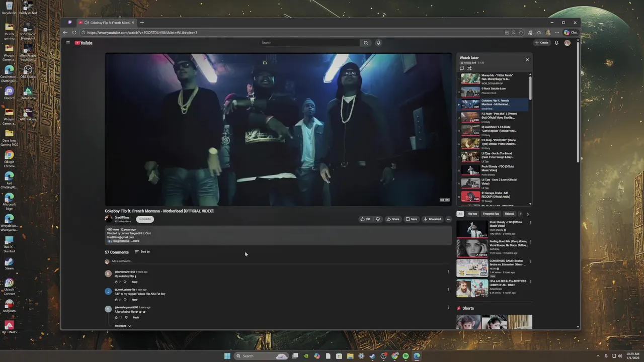Play G Rock Suicide Love playlist item
This screenshot has height=362, width=644.
pyautogui.click(x=494, y=92)
